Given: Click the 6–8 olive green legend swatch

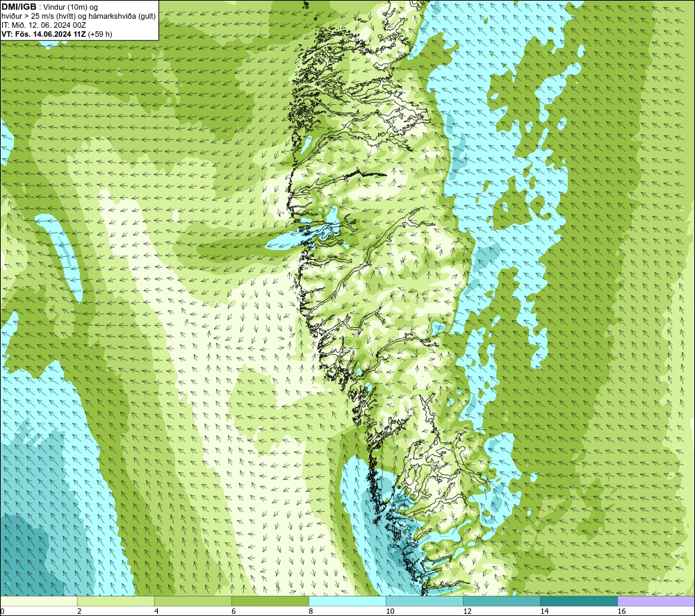Looking at the screenshot, I should pos(270,601).
